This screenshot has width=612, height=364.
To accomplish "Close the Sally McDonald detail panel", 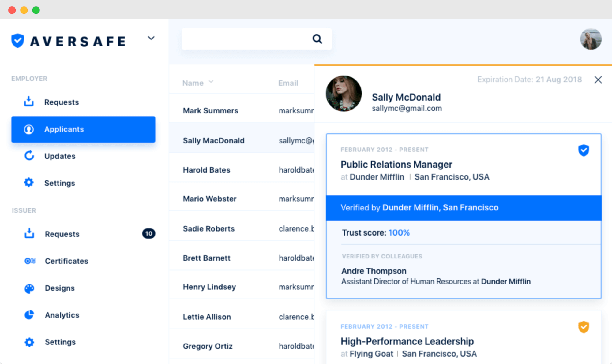I will click(x=598, y=80).
